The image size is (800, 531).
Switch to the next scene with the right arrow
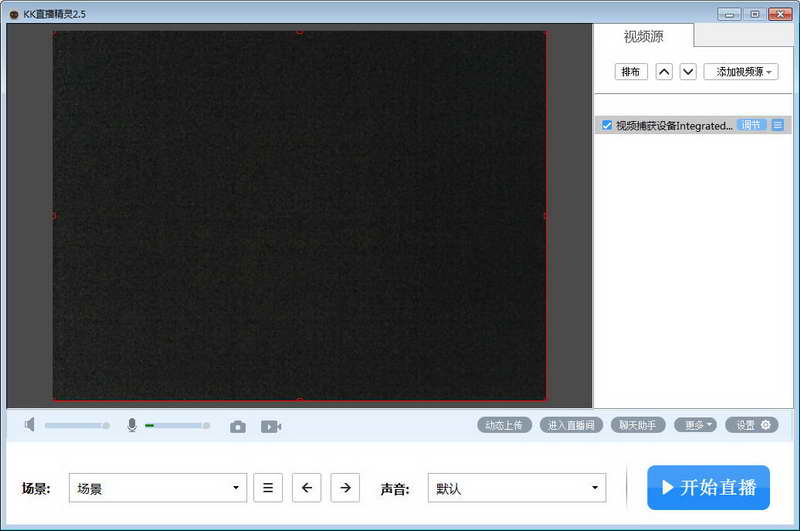coord(345,488)
